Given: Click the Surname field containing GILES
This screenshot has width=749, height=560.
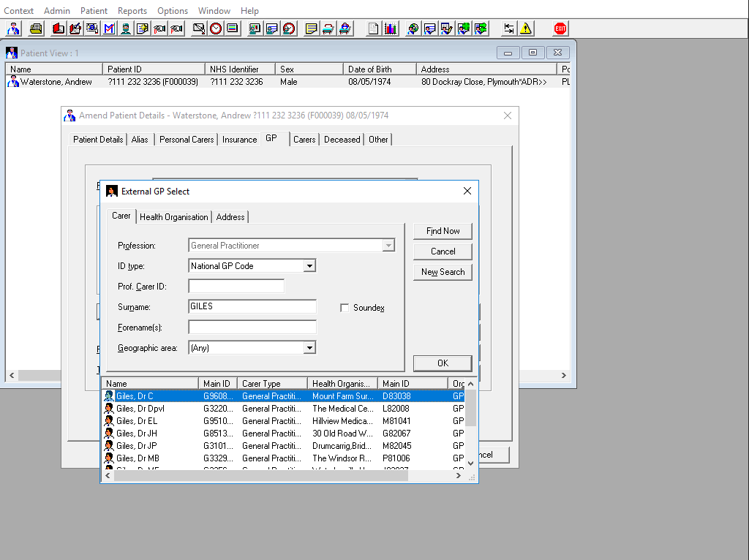Looking at the screenshot, I should pyautogui.click(x=252, y=306).
